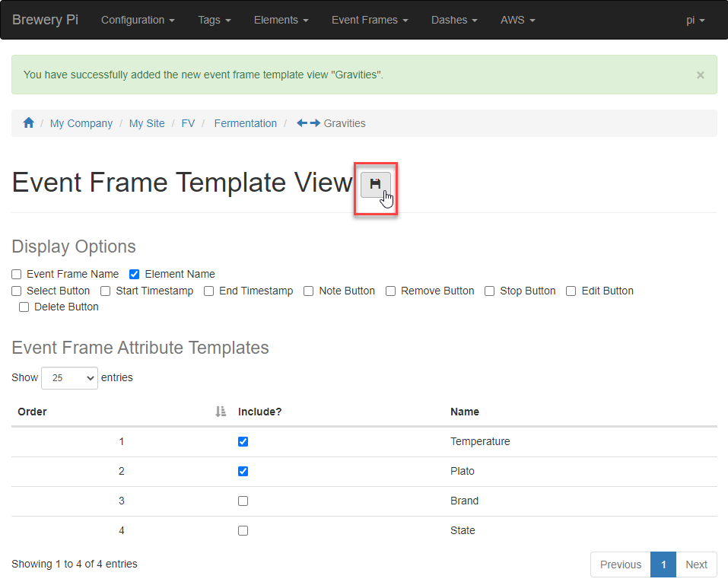Screen dimensions: 728x582
Task: Uncheck the Element Name checkbox
Action: point(134,274)
